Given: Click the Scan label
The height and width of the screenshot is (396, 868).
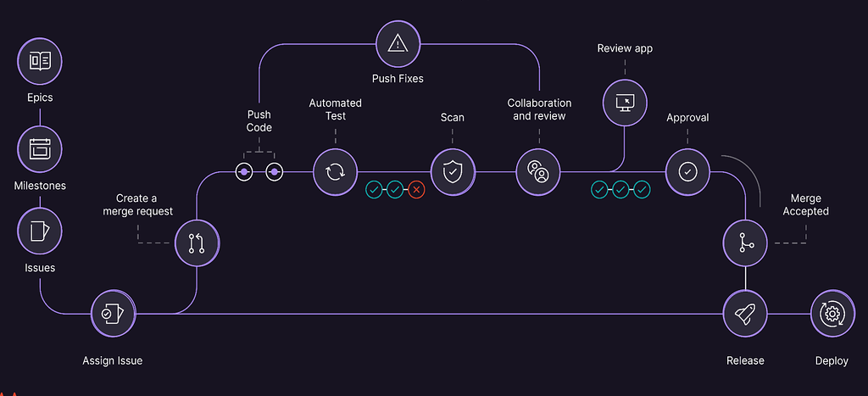Looking at the screenshot, I should [453, 117].
